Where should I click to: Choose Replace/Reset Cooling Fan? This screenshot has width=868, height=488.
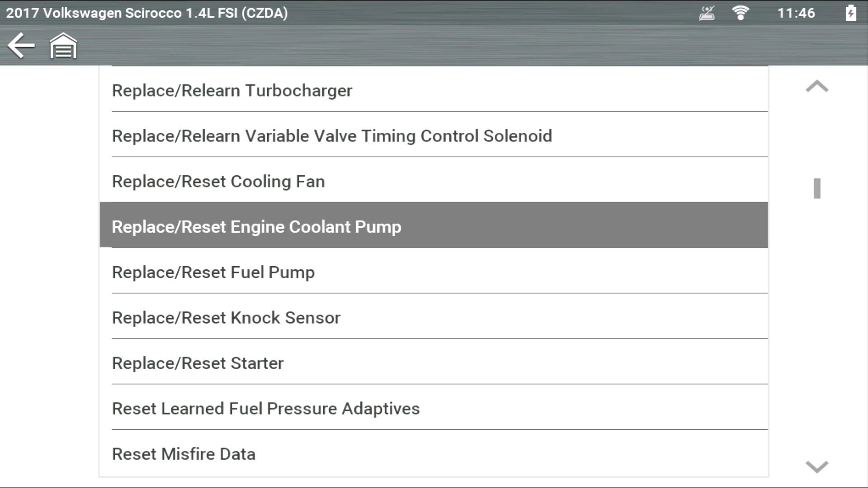tap(218, 182)
